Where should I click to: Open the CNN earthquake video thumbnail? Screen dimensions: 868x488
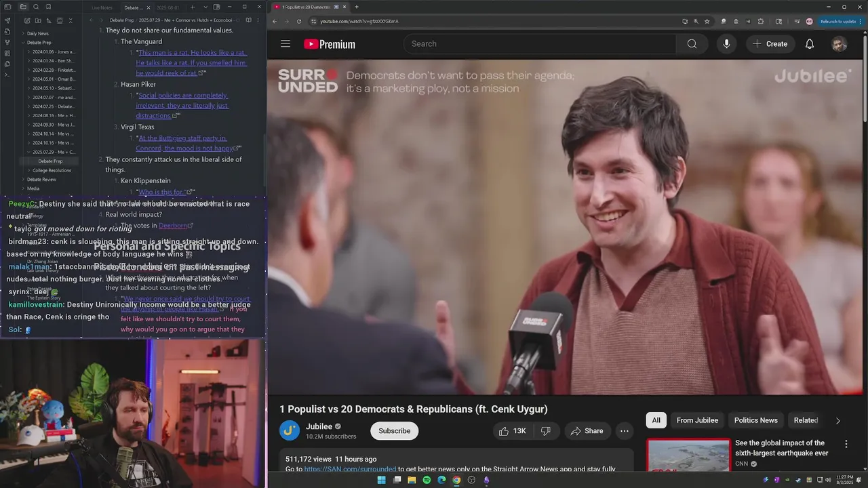point(688,455)
